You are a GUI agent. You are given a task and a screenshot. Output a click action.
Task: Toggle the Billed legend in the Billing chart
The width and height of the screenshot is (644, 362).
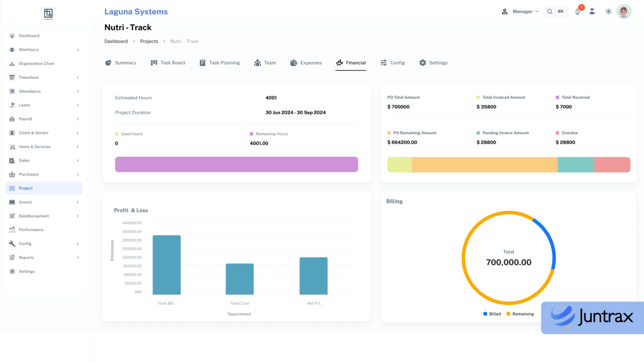492,314
